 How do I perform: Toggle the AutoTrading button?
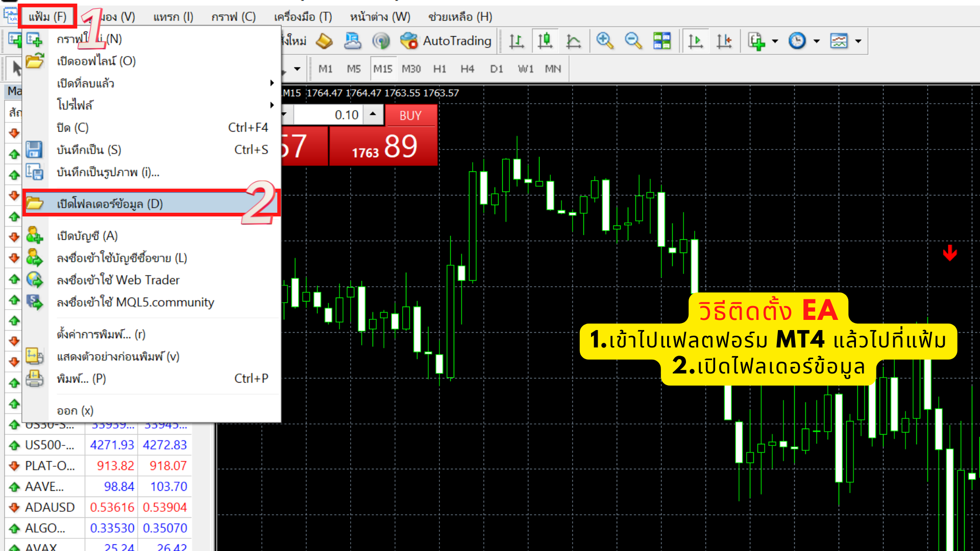(446, 41)
